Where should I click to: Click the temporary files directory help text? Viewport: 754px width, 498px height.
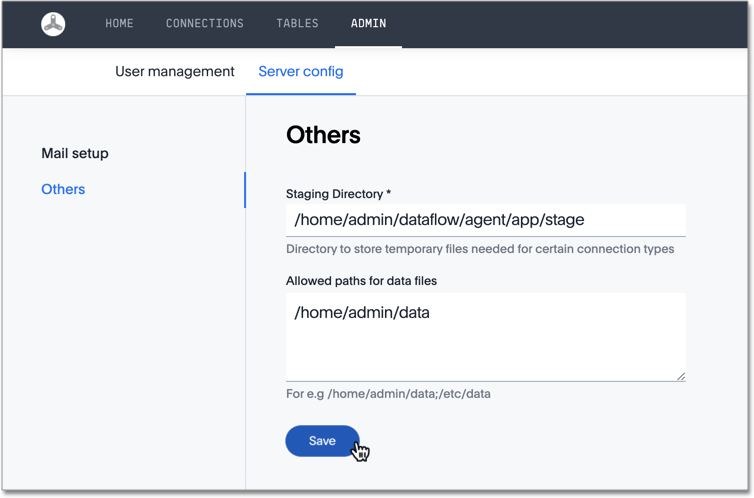coord(479,249)
